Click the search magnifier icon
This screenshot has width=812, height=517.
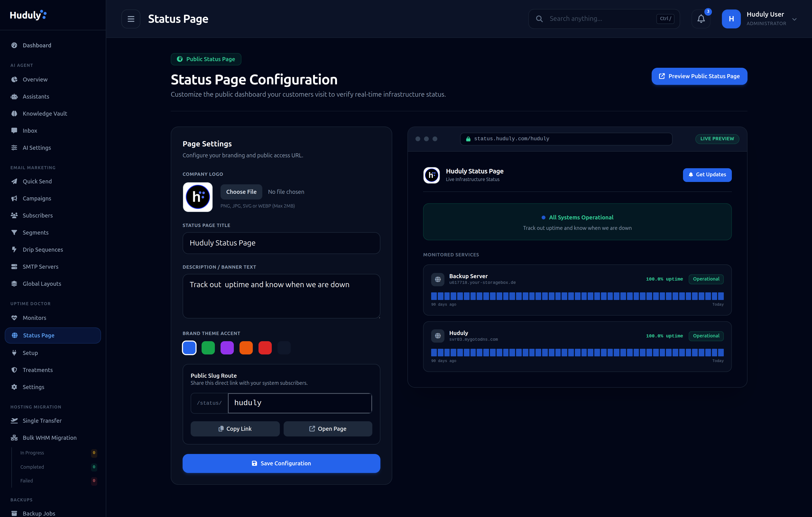(539, 19)
